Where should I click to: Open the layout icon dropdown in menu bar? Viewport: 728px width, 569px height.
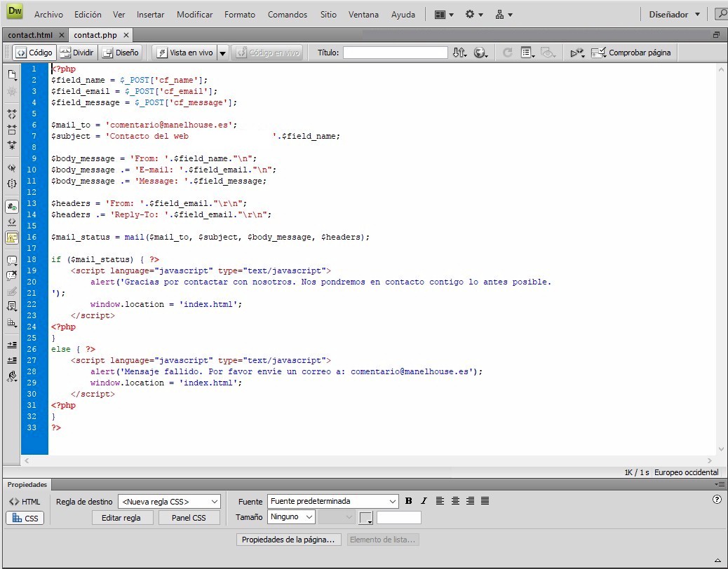click(444, 15)
